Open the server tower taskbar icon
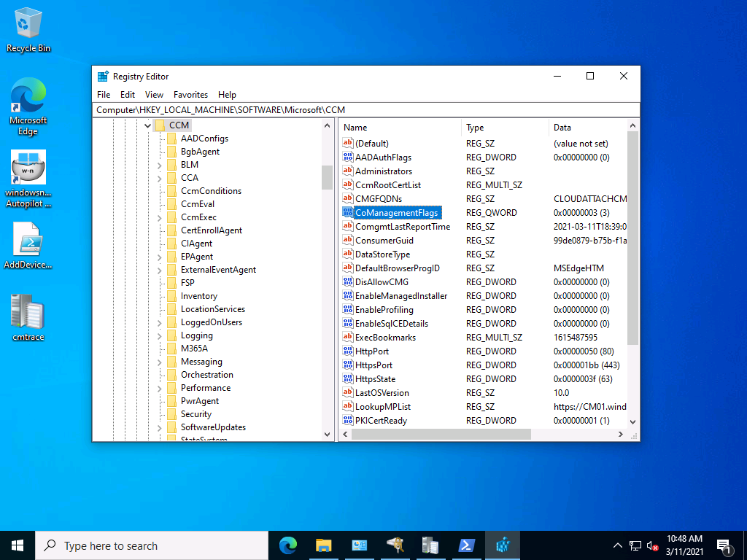The width and height of the screenshot is (747, 560). [430, 545]
